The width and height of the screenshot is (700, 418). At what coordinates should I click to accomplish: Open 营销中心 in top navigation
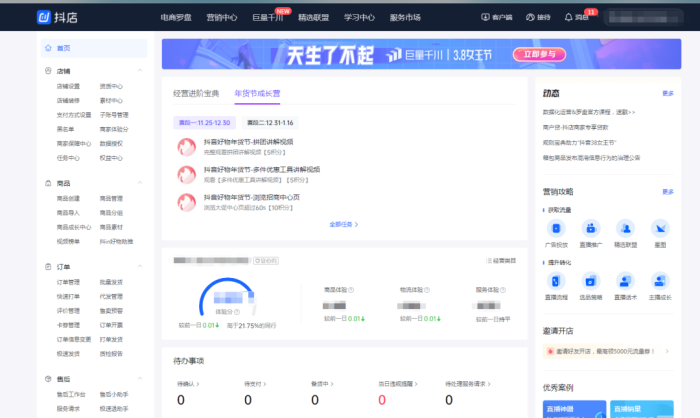(x=222, y=17)
